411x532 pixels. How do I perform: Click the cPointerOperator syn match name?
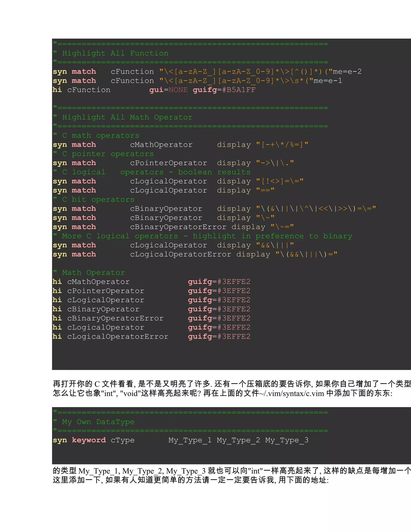168,163
